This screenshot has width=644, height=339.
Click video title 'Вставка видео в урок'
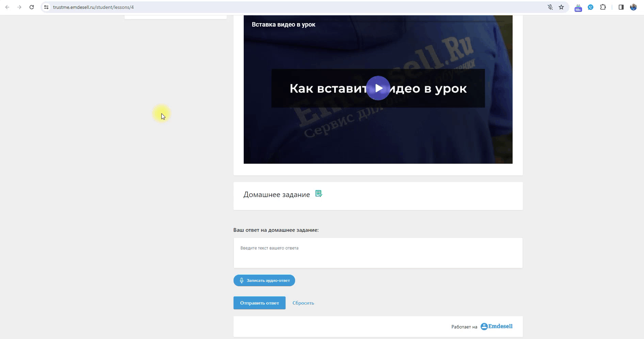tap(284, 25)
